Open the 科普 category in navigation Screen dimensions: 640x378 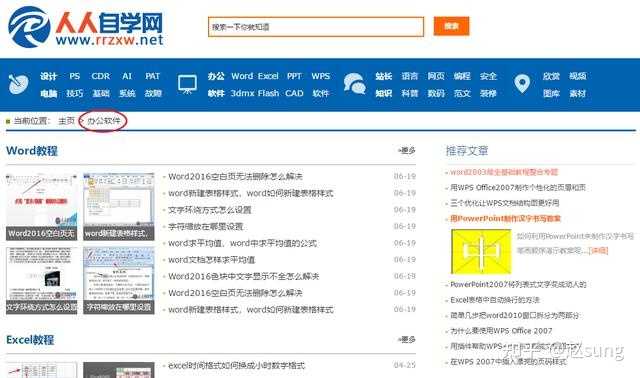point(409,93)
